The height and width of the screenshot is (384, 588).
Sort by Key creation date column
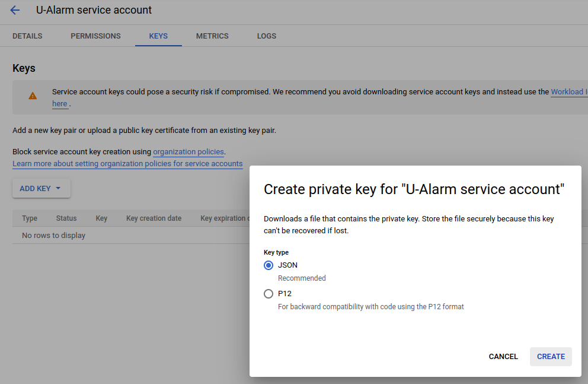[154, 218]
